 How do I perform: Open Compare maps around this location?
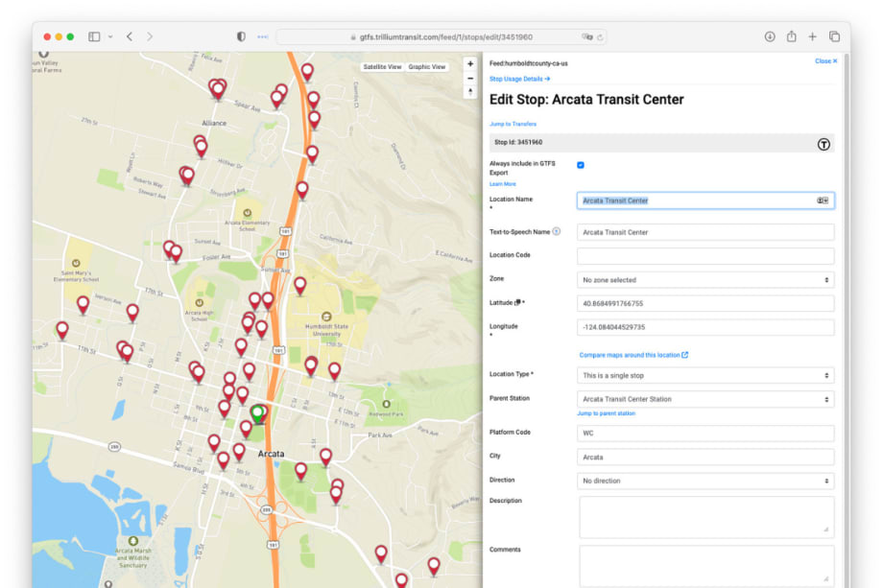click(634, 353)
